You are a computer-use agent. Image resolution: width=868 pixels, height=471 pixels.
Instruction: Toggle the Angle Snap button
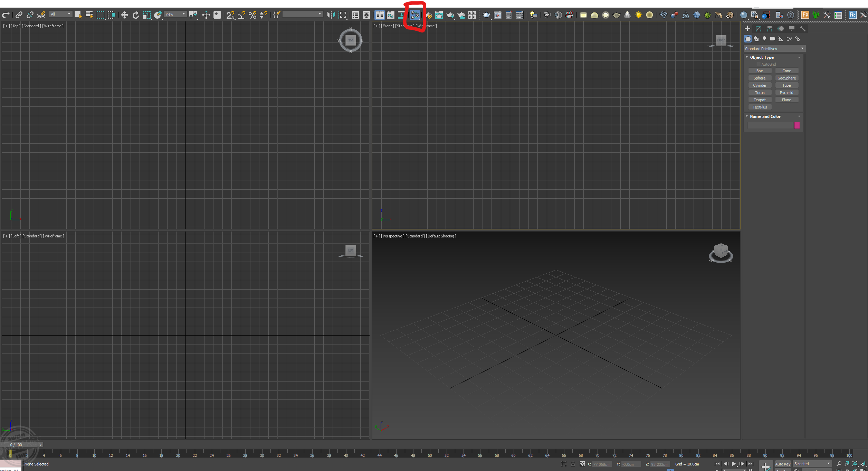point(241,15)
